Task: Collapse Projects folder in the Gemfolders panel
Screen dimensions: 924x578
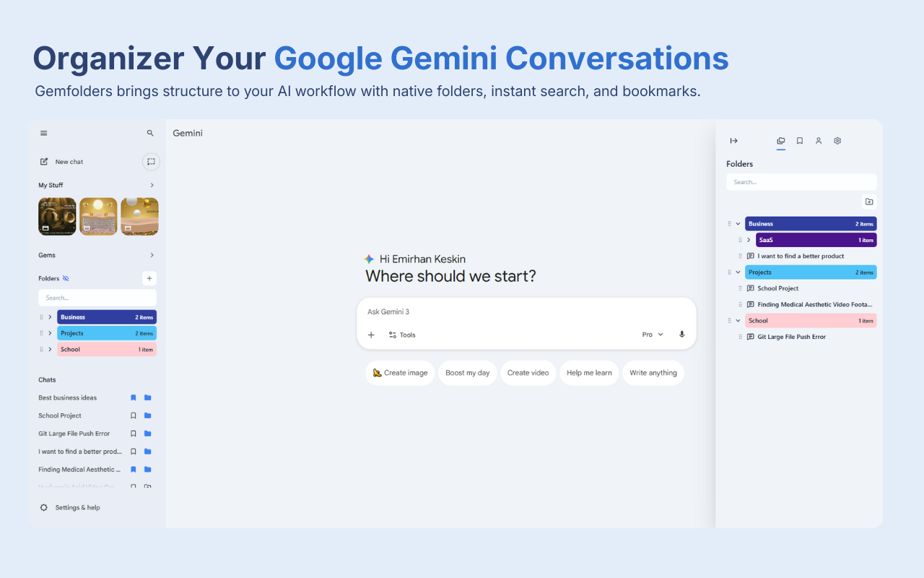Action: (738, 272)
